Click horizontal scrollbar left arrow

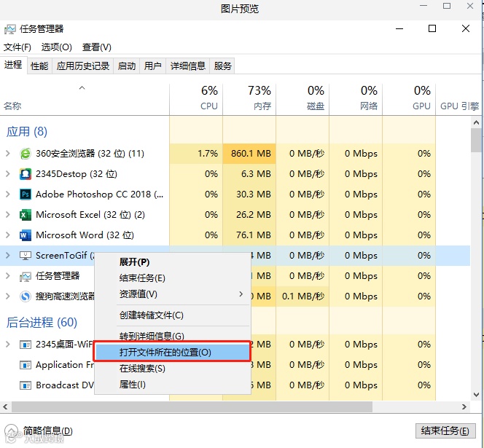[5, 407]
